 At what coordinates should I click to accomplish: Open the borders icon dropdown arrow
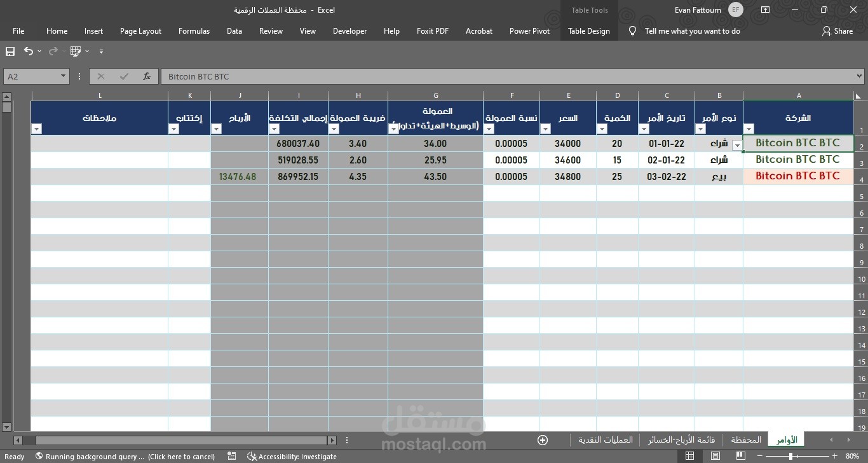click(x=87, y=51)
